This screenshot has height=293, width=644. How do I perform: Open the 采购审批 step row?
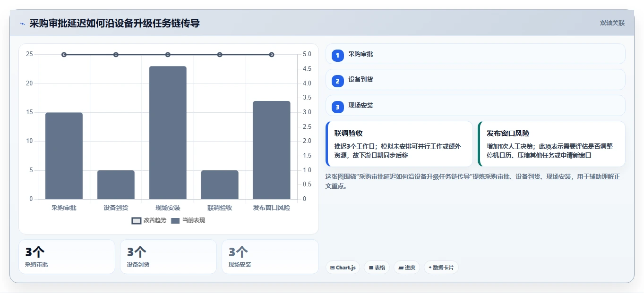[475, 54]
